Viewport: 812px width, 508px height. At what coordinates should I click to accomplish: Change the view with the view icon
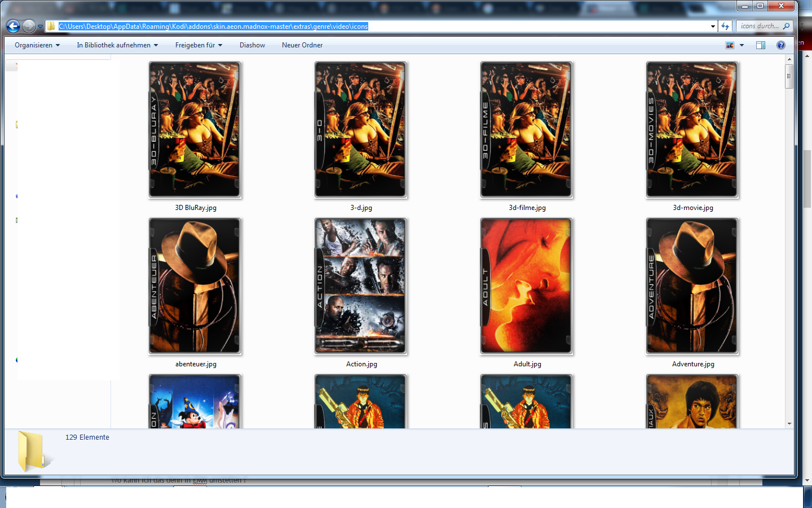[730, 45]
